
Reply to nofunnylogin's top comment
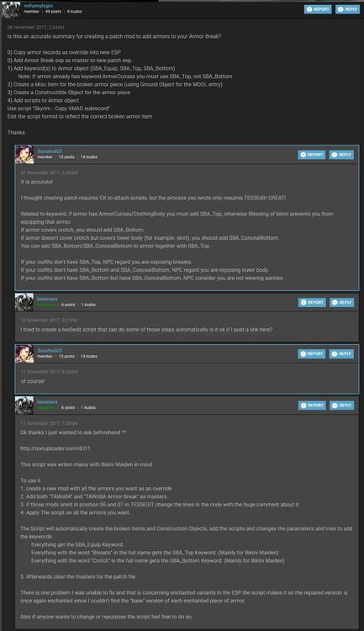[x=347, y=9]
